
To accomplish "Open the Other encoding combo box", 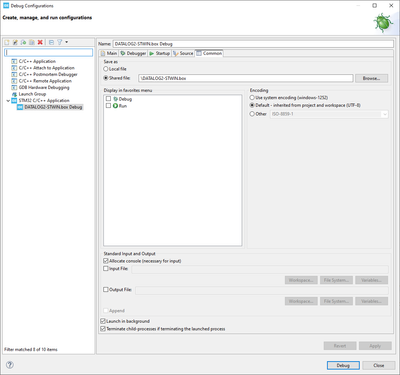I will tap(329, 114).
